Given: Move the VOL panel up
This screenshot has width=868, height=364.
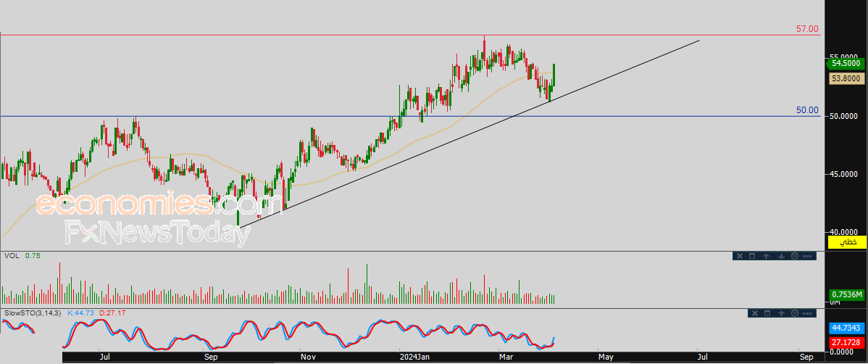Looking at the screenshot, I should point(766,256).
